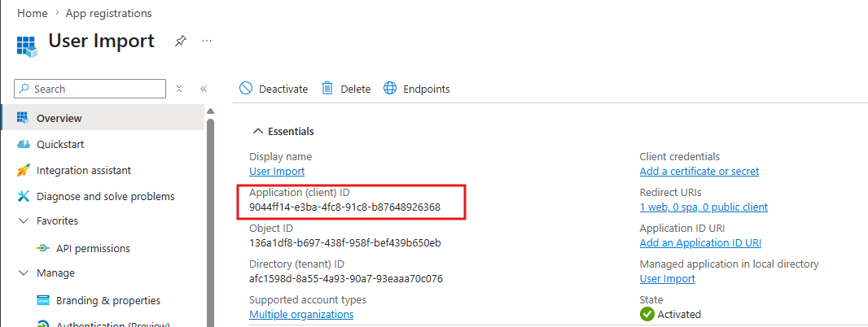Click the Application (client) ID label

[x=300, y=193]
